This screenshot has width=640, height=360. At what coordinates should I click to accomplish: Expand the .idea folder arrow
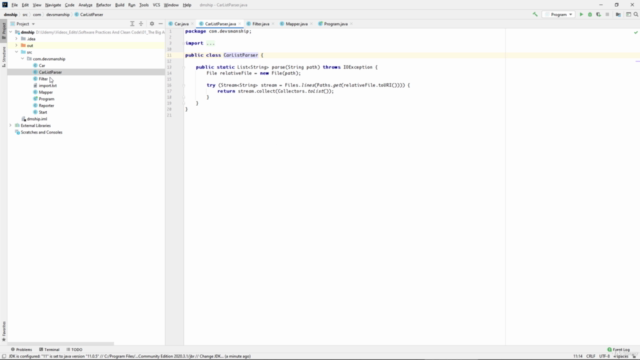click(x=17, y=39)
